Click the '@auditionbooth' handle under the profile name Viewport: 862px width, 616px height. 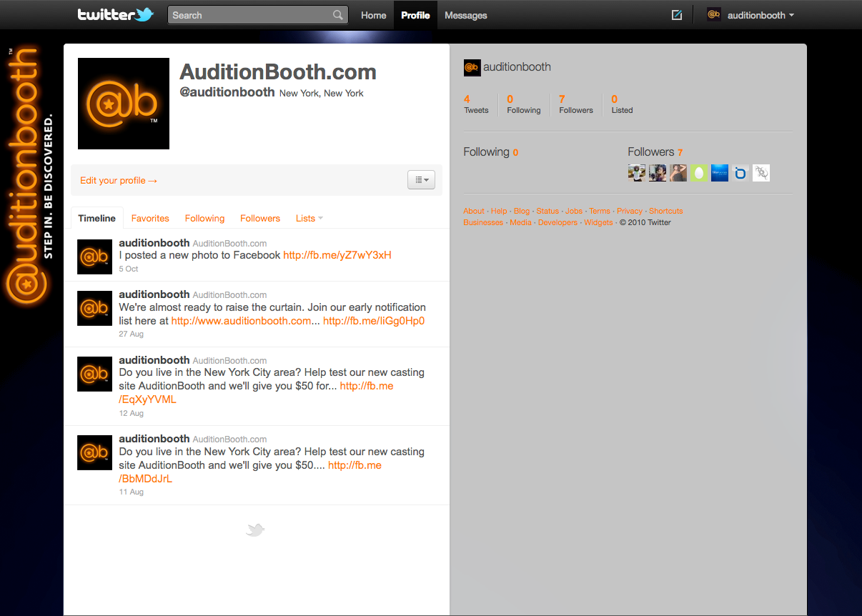[227, 92]
